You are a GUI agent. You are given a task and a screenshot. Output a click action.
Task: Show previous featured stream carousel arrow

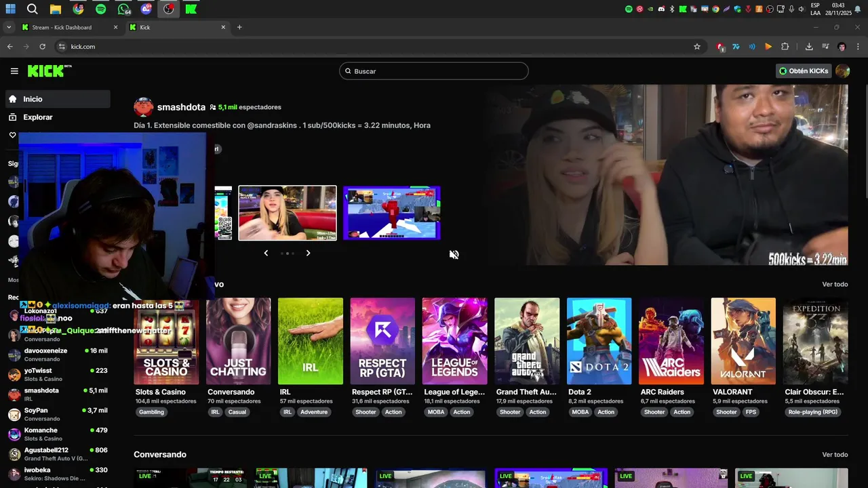click(266, 253)
